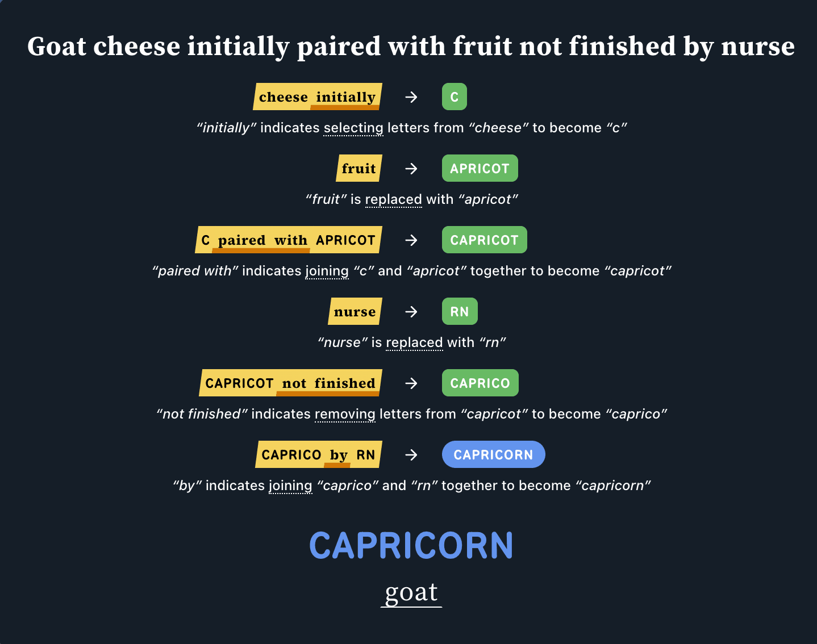817x644 pixels.
Task: Click the green "CAPRICOT" result chip
Action: coord(484,240)
